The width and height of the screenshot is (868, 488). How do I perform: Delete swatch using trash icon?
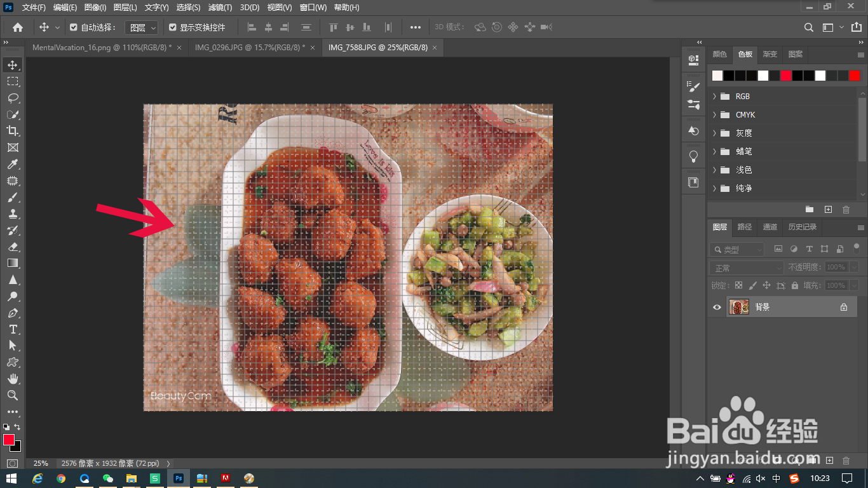pyautogui.click(x=846, y=209)
